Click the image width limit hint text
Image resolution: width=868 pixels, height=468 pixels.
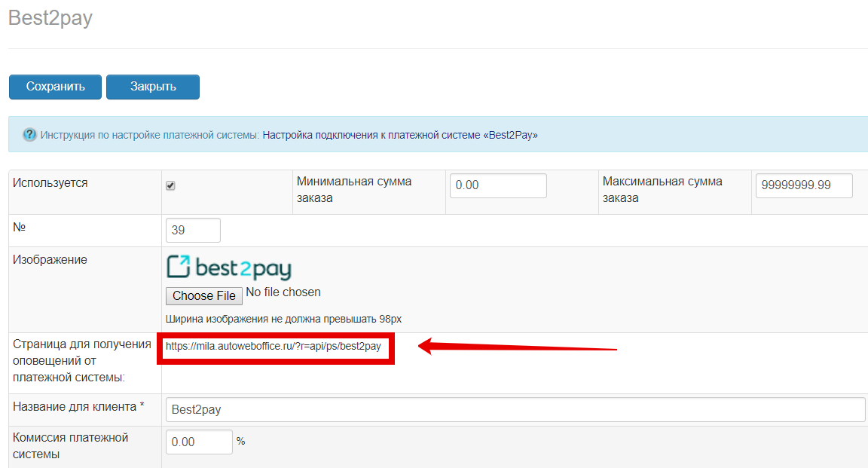pyautogui.click(x=283, y=319)
